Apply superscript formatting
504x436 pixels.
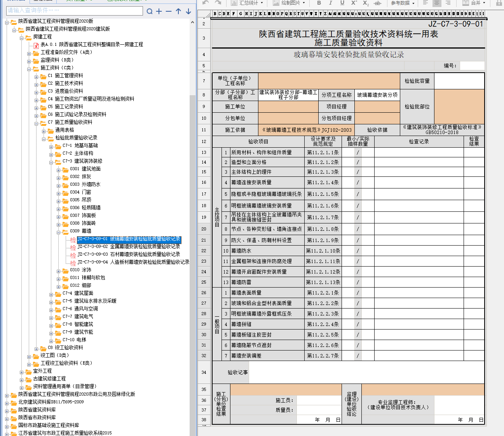point(354,3)
